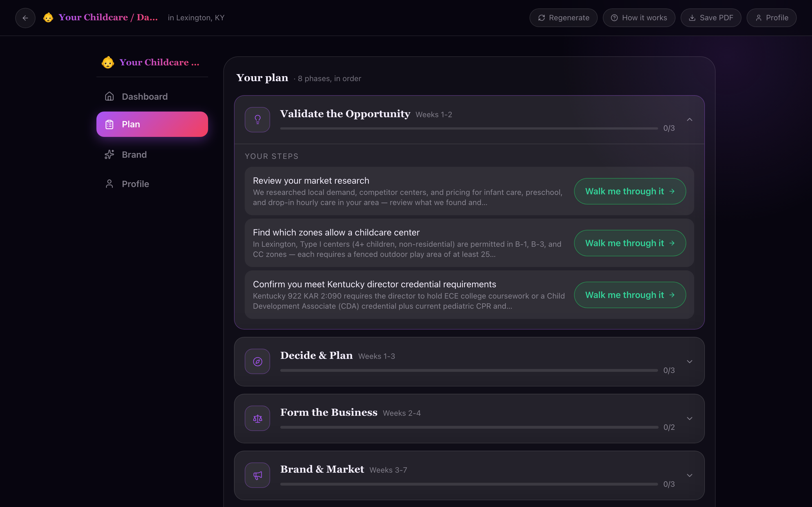Screen dimensions: 812x507
Task: Open How it works help
Action: 639,18
